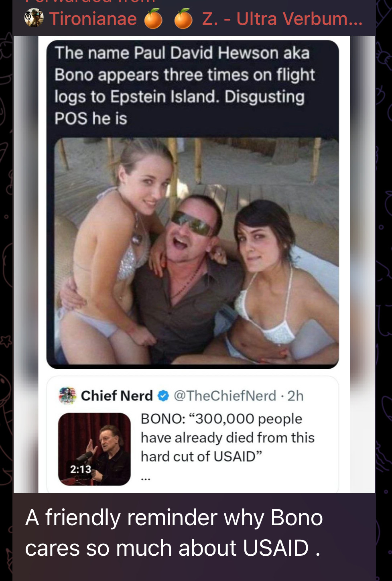Play the 2:13 video thumbnail
392x581 pixels.
(95, 449)
